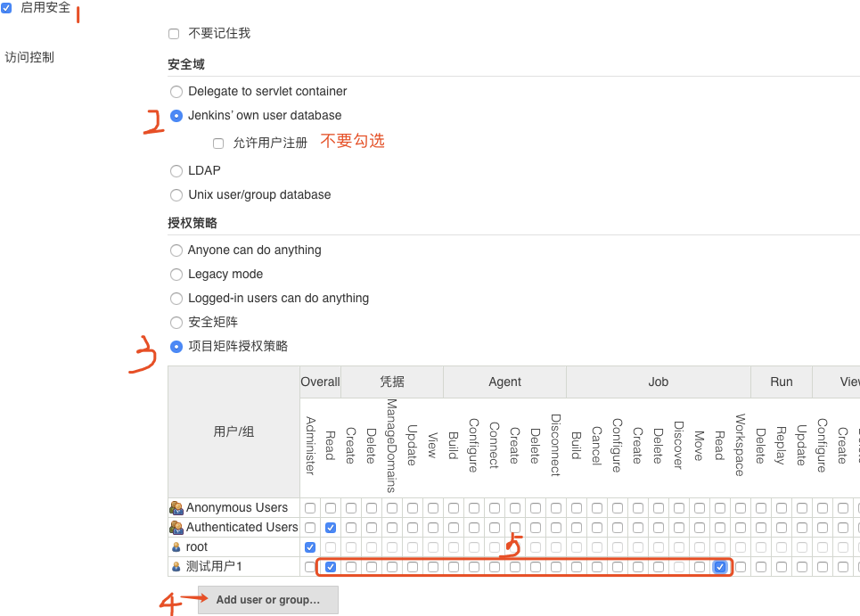860x616 pixels.
Task: Choose the 项目矩阵授权策略 radio option
Action: pos(176,347)
